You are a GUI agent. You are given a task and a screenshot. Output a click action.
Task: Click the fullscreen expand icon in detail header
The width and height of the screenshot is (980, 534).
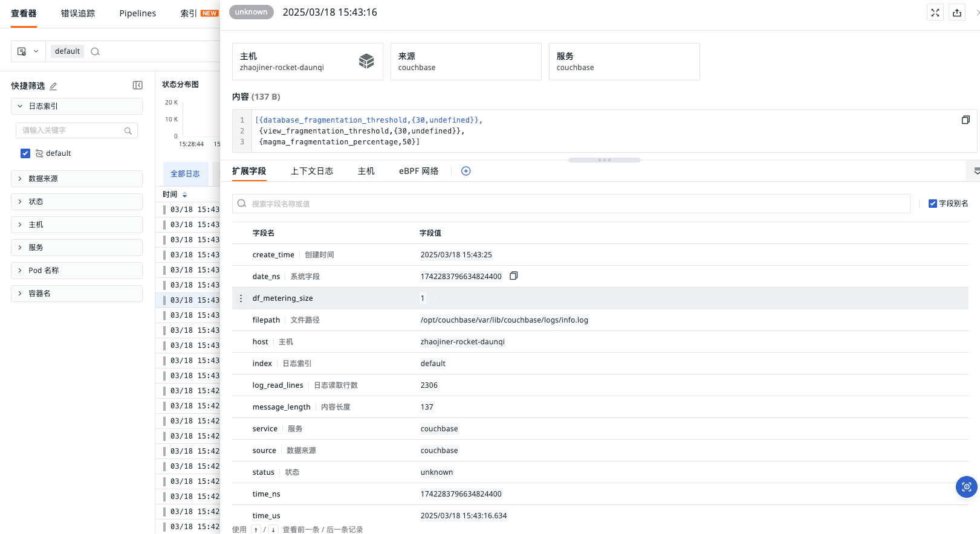[935, 13]
